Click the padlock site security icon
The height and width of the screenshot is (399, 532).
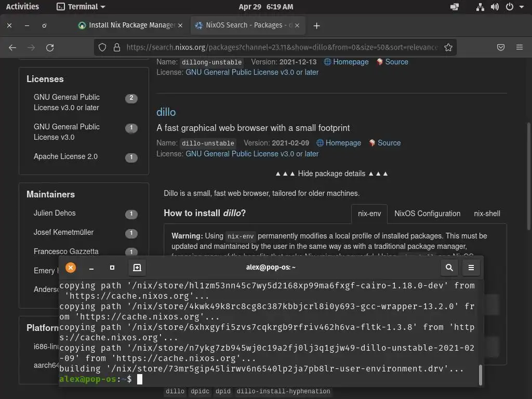point(117,47)
